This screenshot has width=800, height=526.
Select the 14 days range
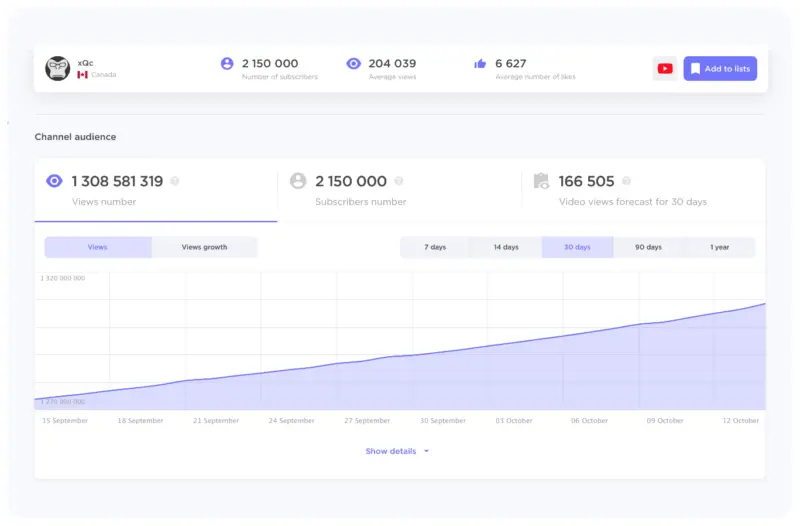(506, 247)
